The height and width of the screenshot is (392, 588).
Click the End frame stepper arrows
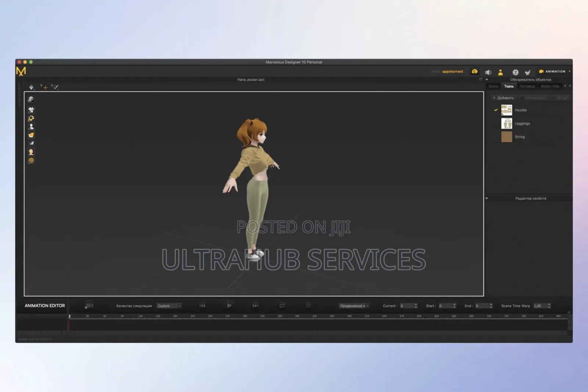(491, 306)
